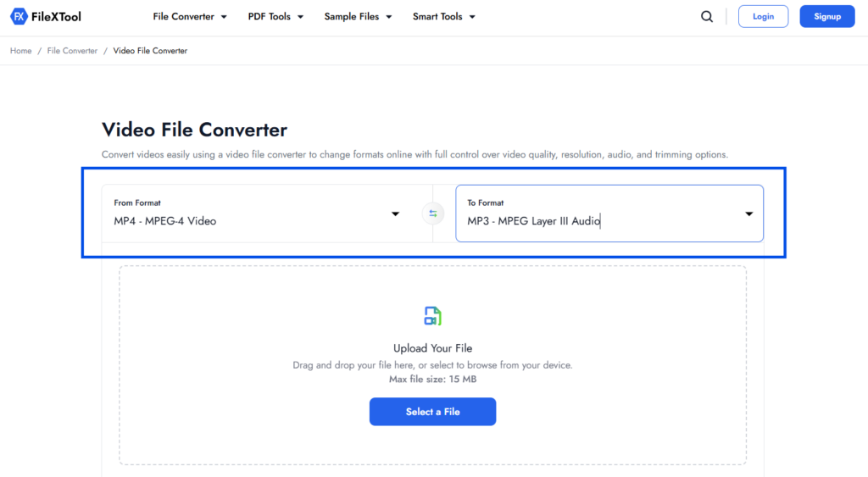Click the FileXTool logo
Viewport: 868px width, 477px height.
pyautogui.click(x=46, y=17)
